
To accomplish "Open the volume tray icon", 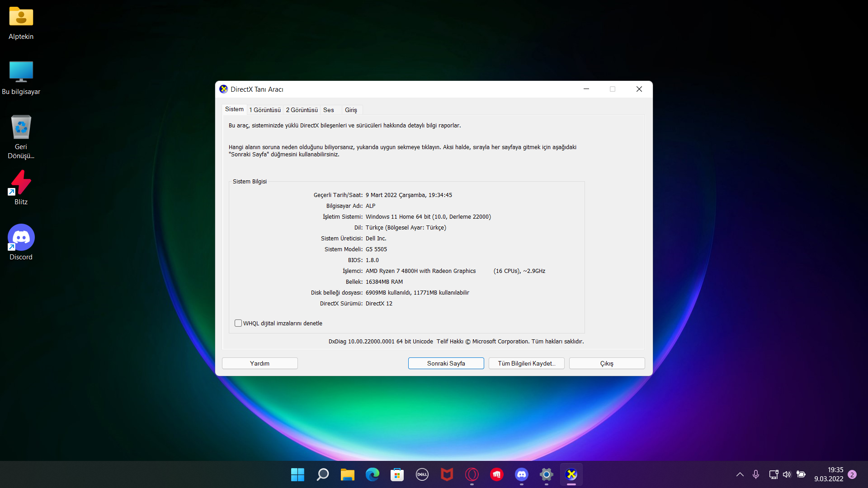I will tap(787, 474).
